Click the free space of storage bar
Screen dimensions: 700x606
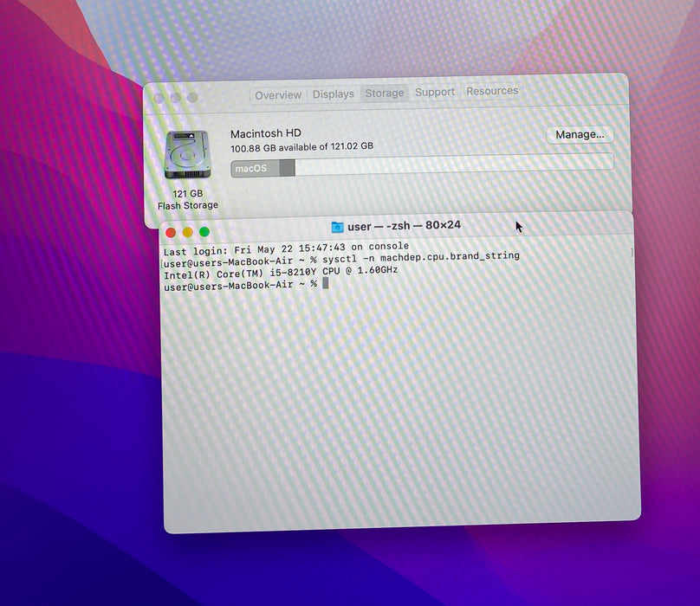[454, 163]
